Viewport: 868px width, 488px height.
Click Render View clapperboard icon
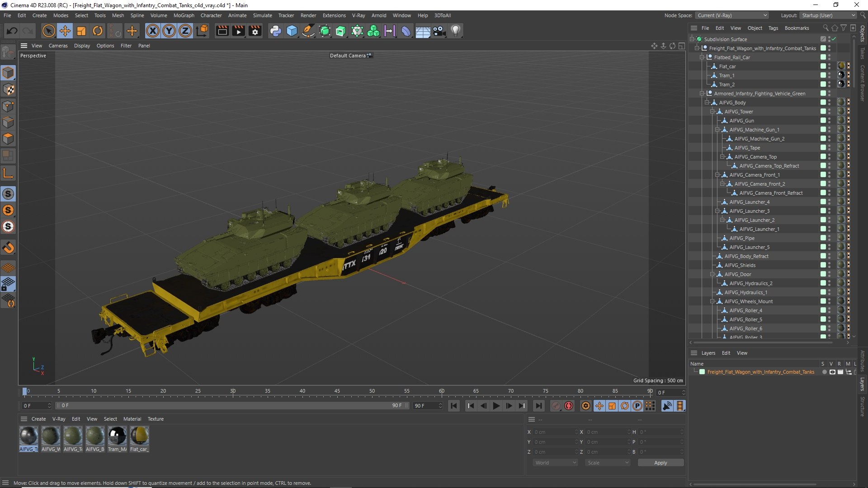point(222,31)
